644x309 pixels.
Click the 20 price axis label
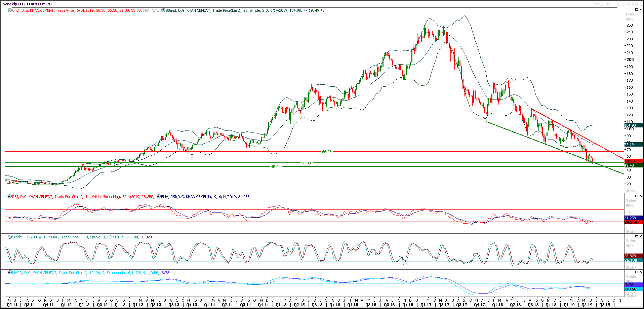[628, 184]
